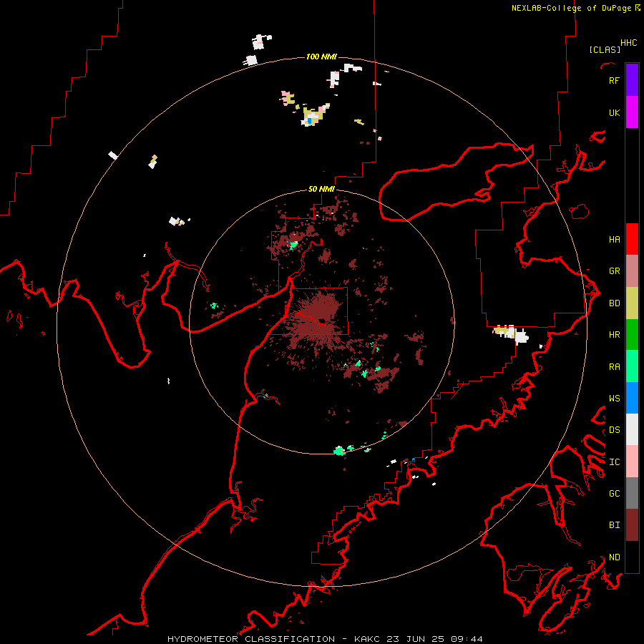The height and width of the screenshot is (644, 644).
Task: Click the ND black legend swatch
Action: click(632, 557)
